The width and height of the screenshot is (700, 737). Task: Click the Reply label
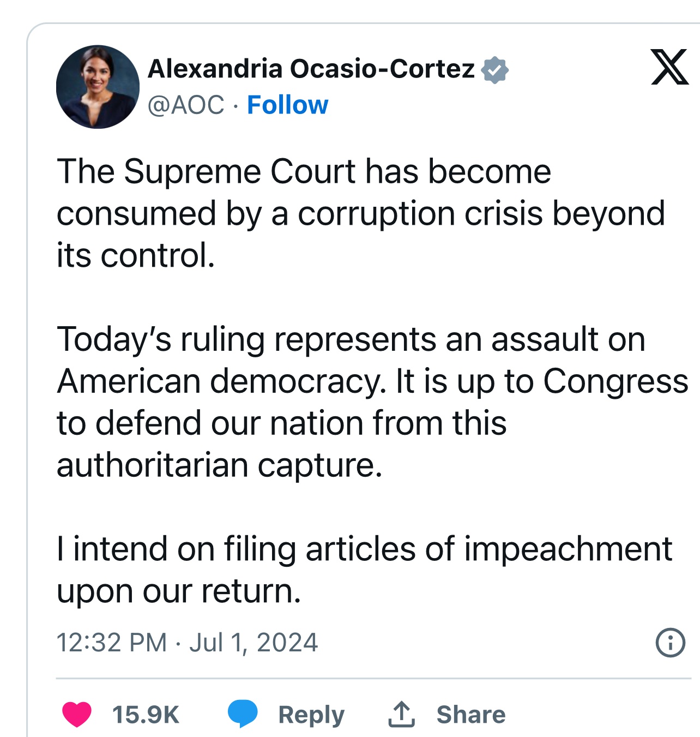point(311,715)
